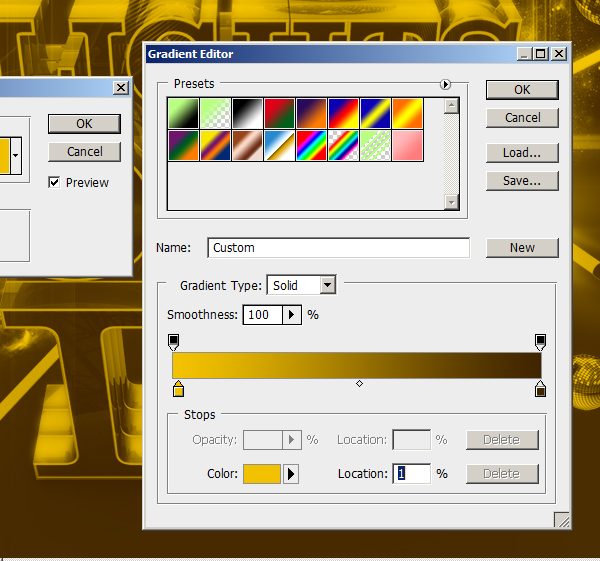
Task: Select the copper gradient preset
Action: [248, 145]
